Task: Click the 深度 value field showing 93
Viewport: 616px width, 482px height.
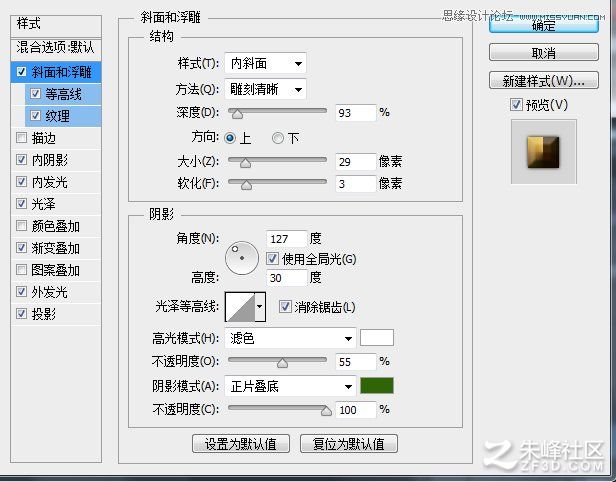Action: click(356, 113)
